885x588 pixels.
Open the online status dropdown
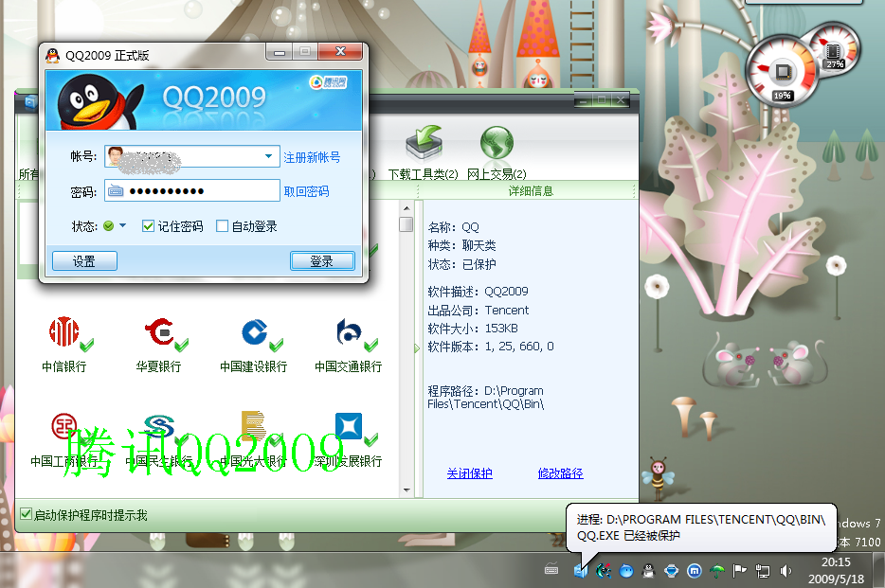click(122, 225)
